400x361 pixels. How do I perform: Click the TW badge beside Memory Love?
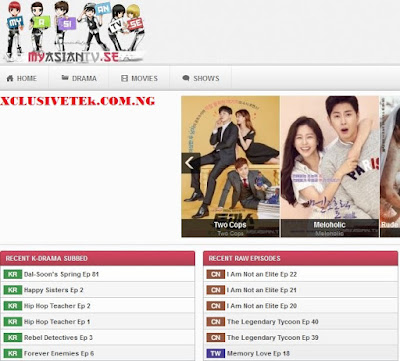(x=216, y=353)
